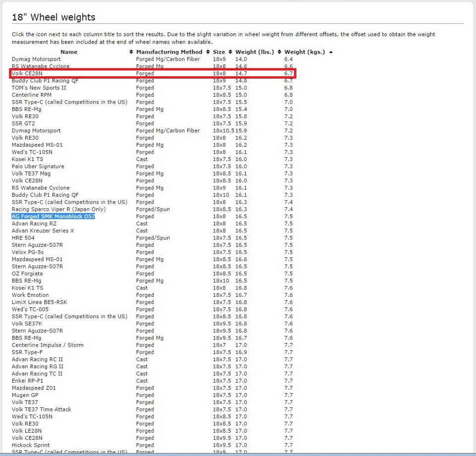Select the 6.4 kgs weight value

[x=289, y=59]
